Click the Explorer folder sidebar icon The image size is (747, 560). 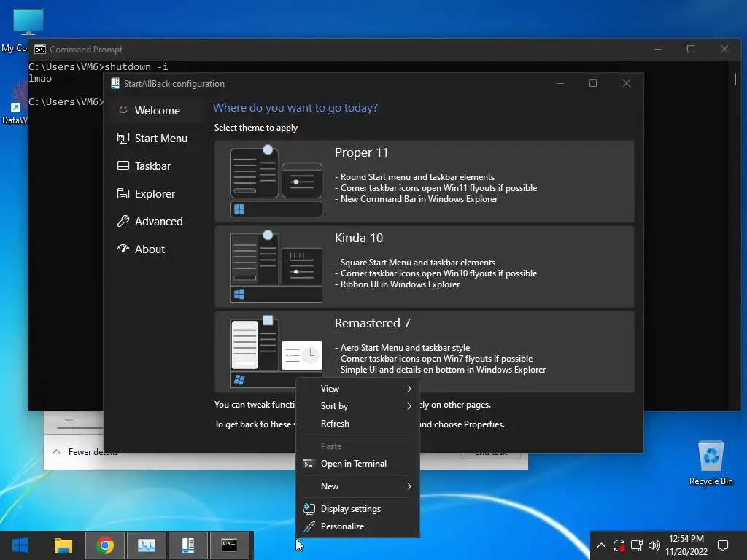pos(123,193)
